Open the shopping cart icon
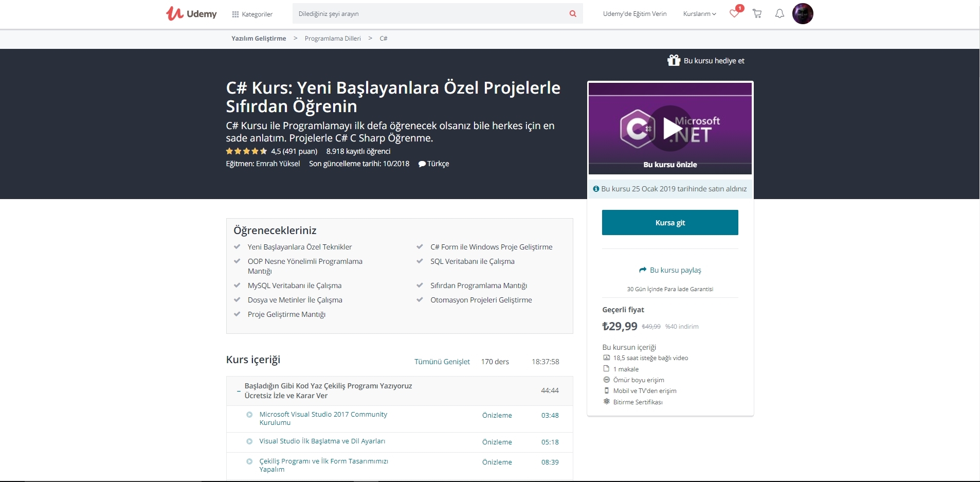The image size is (980, 482). (x=757, y=14)
